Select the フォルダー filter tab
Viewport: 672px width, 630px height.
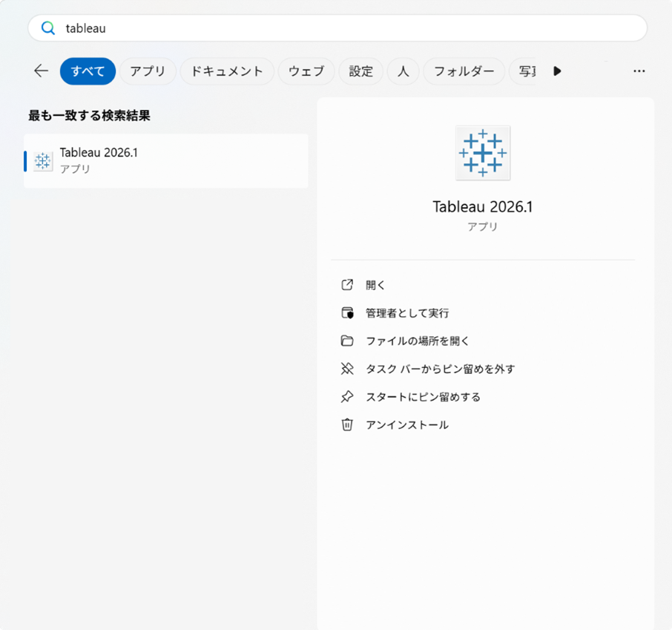(x=464, y=71)
